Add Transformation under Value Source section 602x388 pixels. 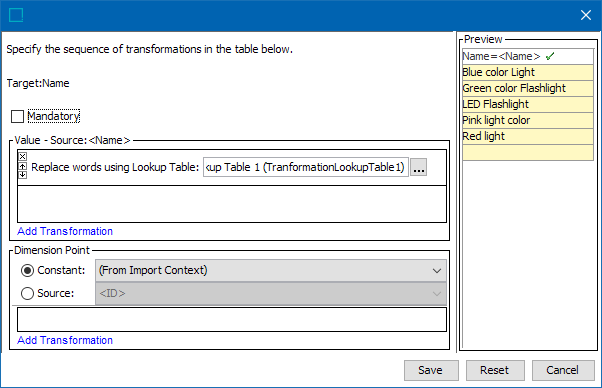pos(65,231)
